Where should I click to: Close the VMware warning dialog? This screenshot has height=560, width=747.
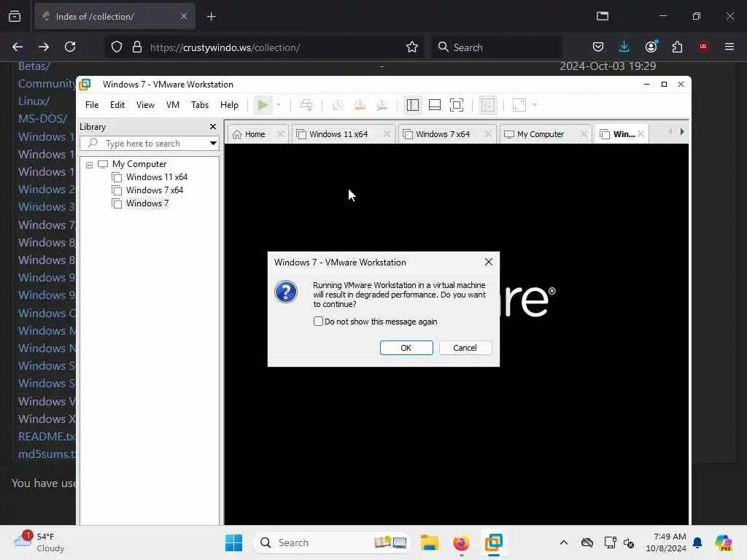[x=488, y=262]
